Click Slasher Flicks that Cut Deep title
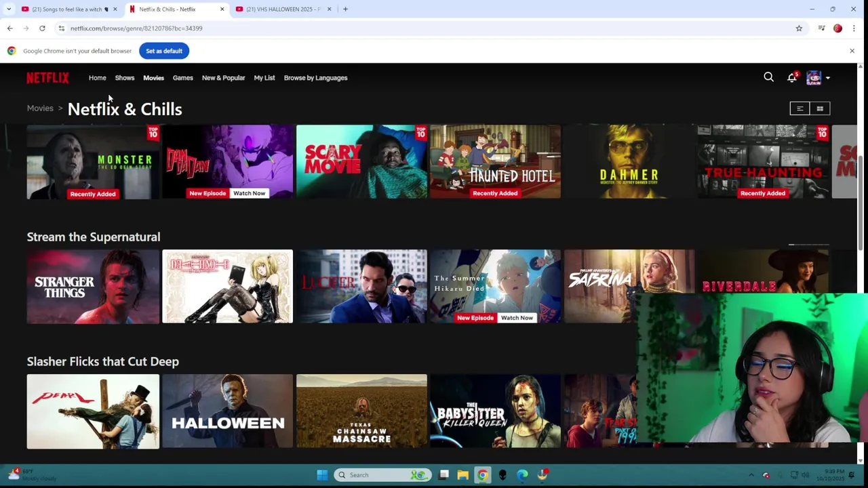Screen dimensions: 868x488 pos(103,361)
